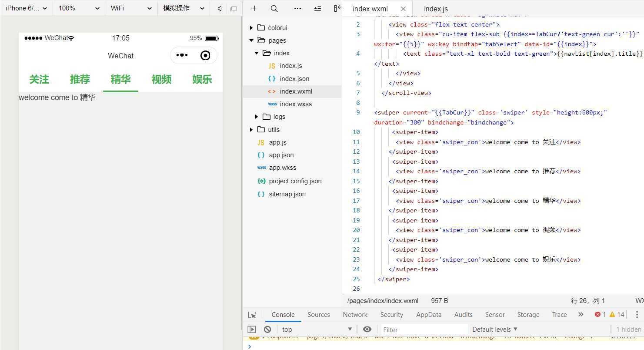
Task: Open app.wxss in file tree
Action: (282, 168)
